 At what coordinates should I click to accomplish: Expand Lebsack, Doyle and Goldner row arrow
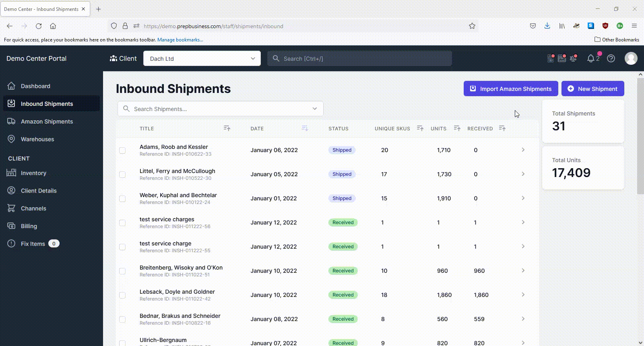pyautogui.click(x=523, y=295)
